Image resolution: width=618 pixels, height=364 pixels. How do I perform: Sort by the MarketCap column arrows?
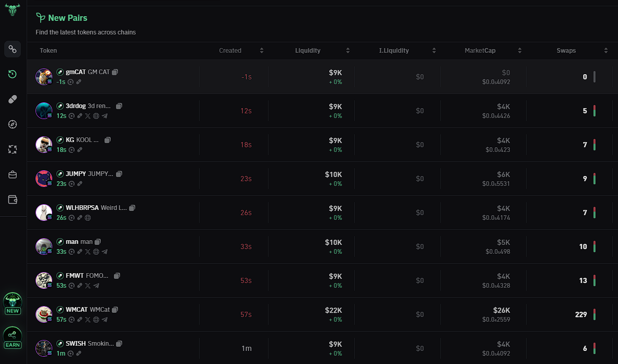pyautogui.click(x=520, y=51)
